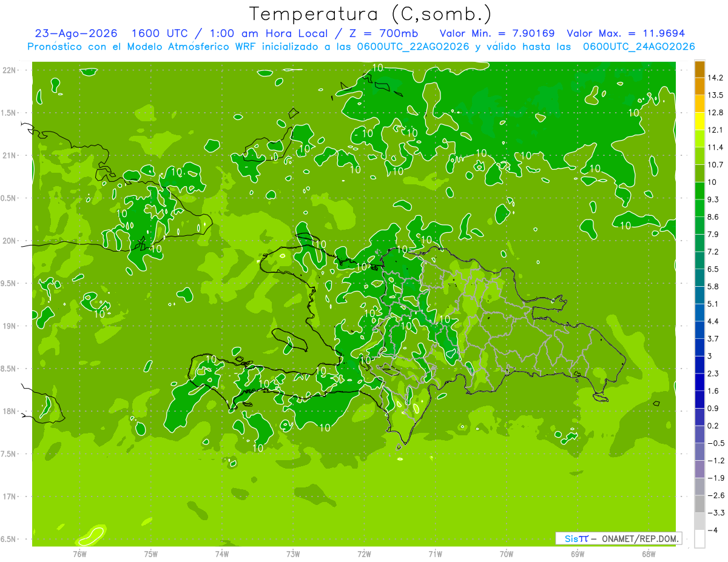The image size is (728, 562).
Task: Click the "73W" longitude axis label
Action: [x=293, y=554]
